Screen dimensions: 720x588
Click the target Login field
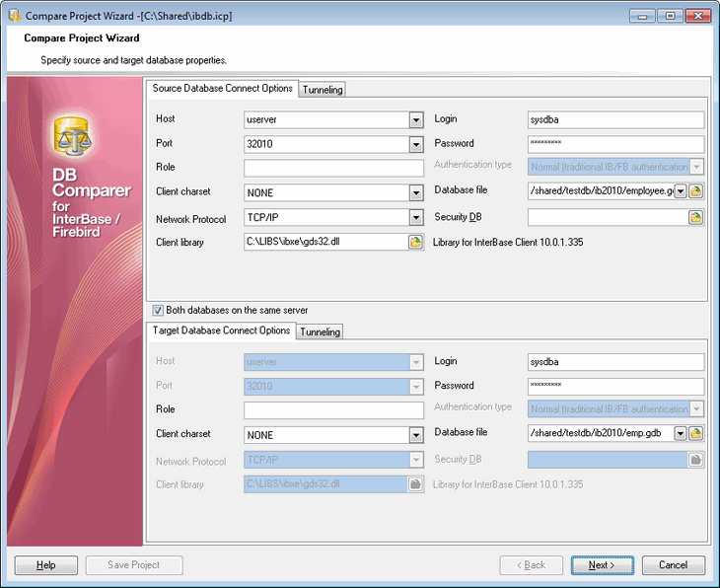(x=615, y=362)
